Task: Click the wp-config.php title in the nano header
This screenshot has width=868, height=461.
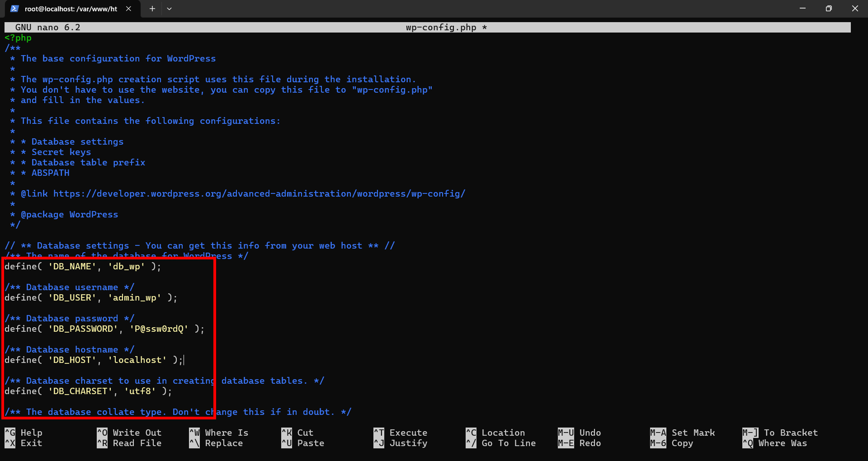Action: coord(441,27)
